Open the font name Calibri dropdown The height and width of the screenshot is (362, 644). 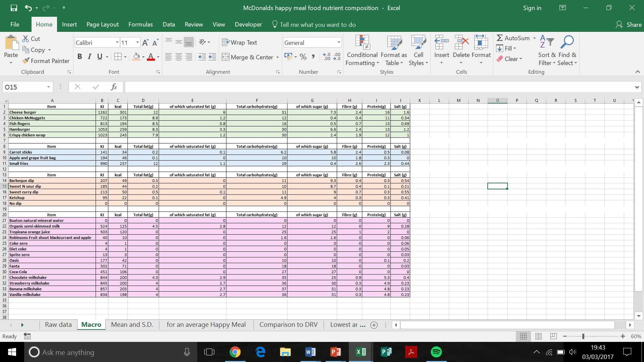pos(117,43)
